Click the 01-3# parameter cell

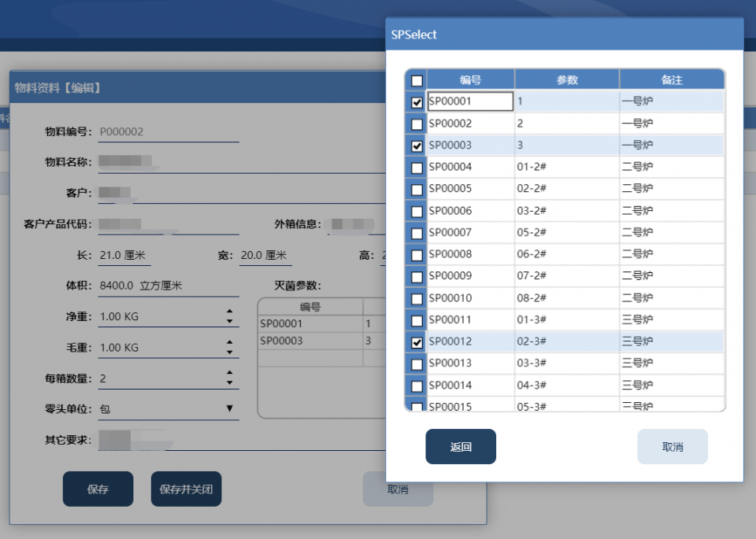(x=567, y=319)
